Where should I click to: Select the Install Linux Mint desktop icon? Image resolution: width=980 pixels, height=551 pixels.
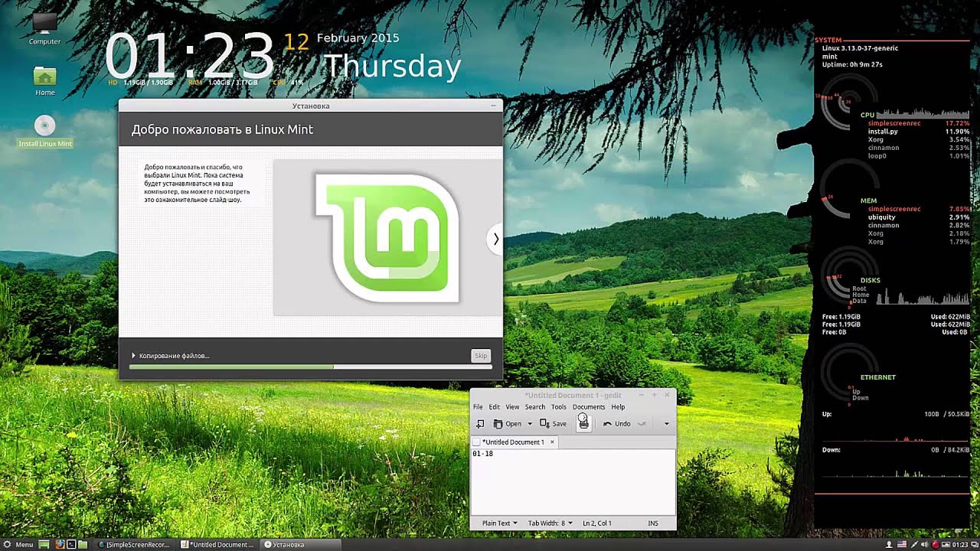coord(45,132)
